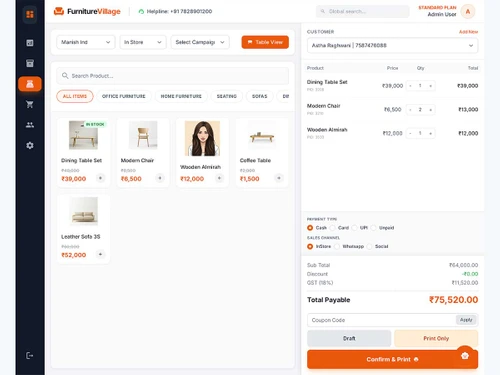This screenshot has height=375, width=500.
Task: Click the coupon Apply button
Action: [466, 320]
